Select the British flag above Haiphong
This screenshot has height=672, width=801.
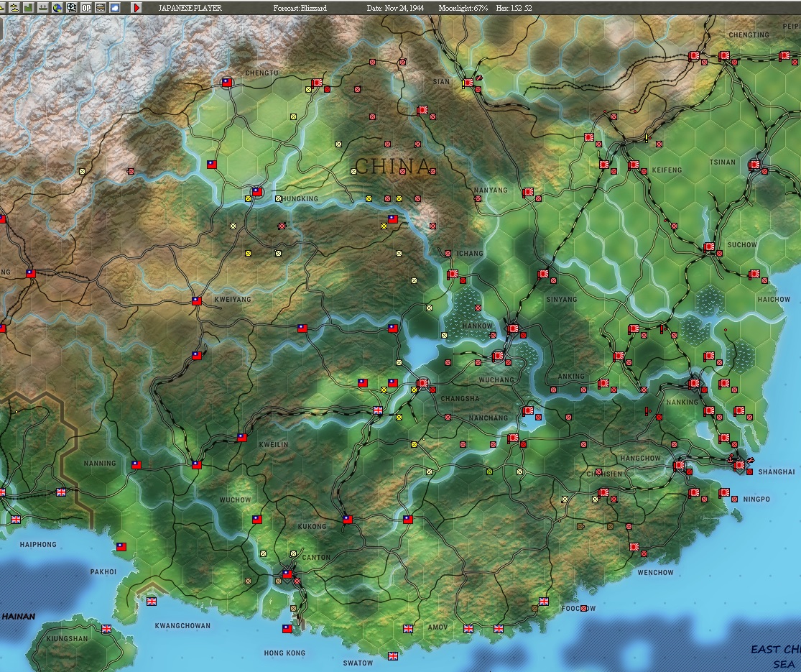[16, 519]
